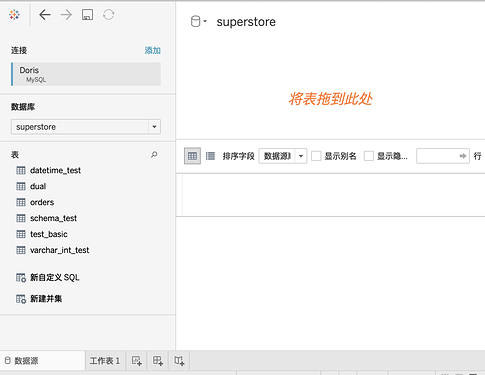Go back with the left arrow
This screenshot has width=485, height=375.
(x=45, y=15)
